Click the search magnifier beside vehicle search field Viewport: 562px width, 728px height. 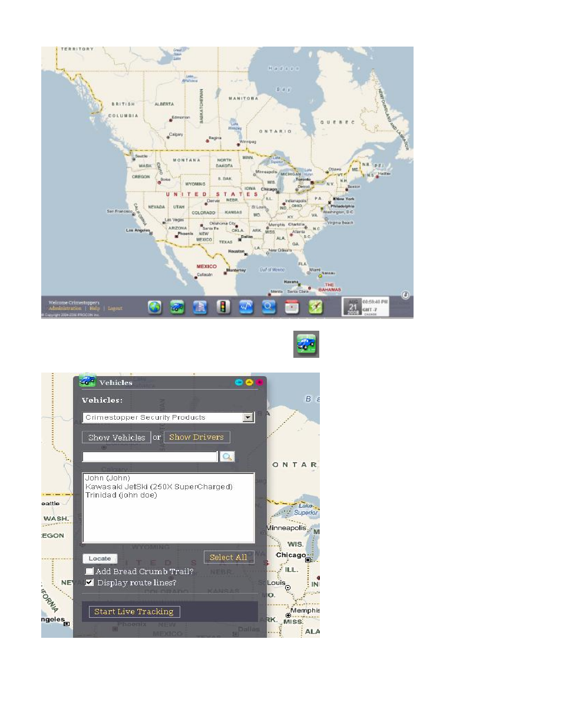point(227,456)
